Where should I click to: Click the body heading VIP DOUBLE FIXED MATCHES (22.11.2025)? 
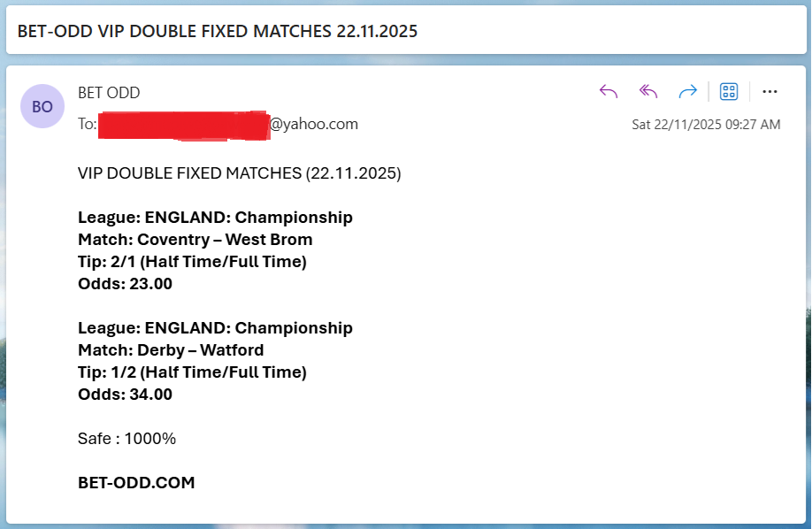[239, 173]
